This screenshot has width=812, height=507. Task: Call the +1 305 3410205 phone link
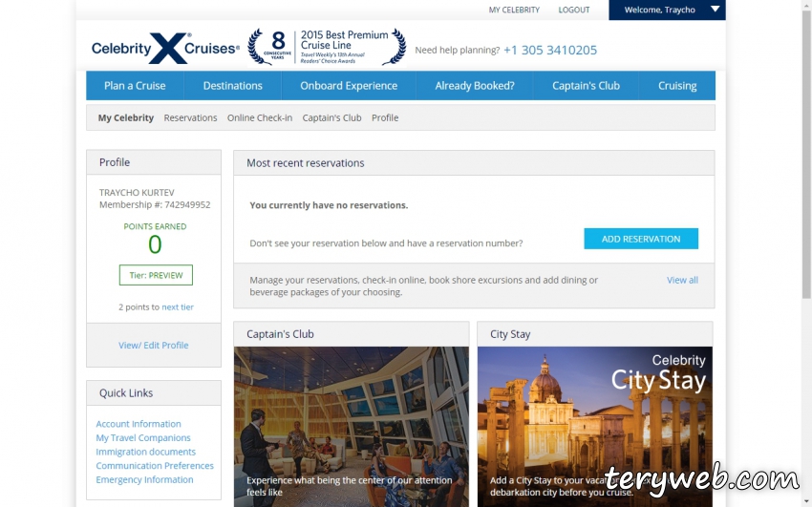point(550,51)
